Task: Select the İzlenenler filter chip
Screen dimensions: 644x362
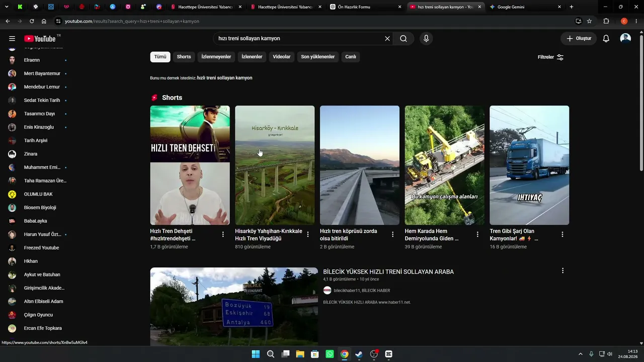Action: [x=252, y=57]
